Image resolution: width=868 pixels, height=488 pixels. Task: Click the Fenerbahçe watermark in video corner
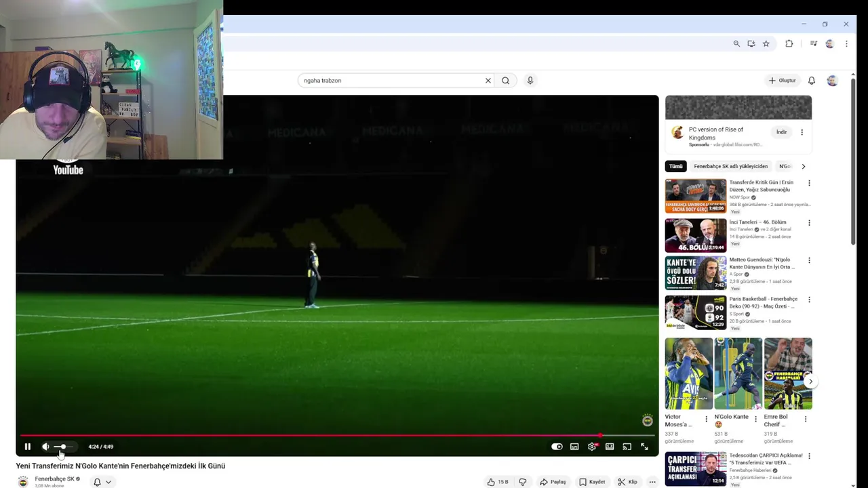(x=648, y=420)
